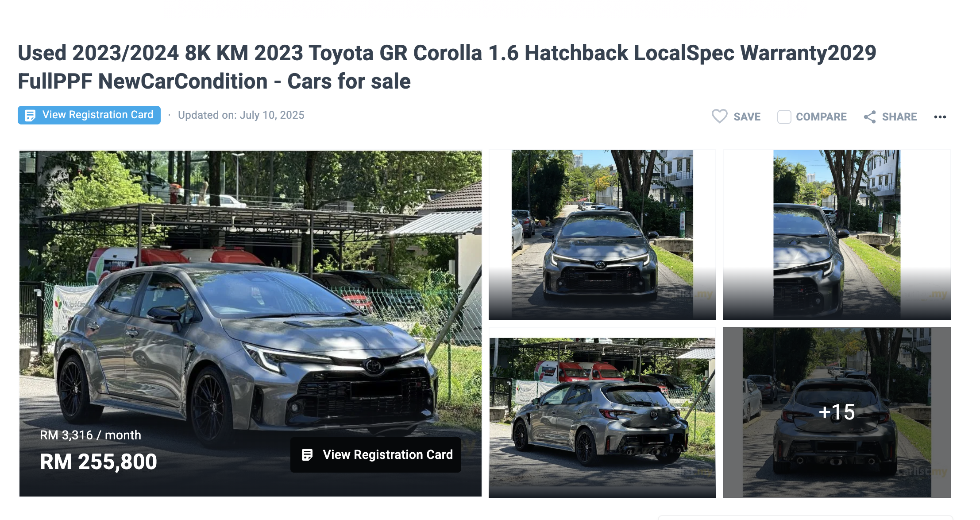Open the front-view thumbnail showing the road
This screenshot has width=980, height=520.
pos(602,234)
